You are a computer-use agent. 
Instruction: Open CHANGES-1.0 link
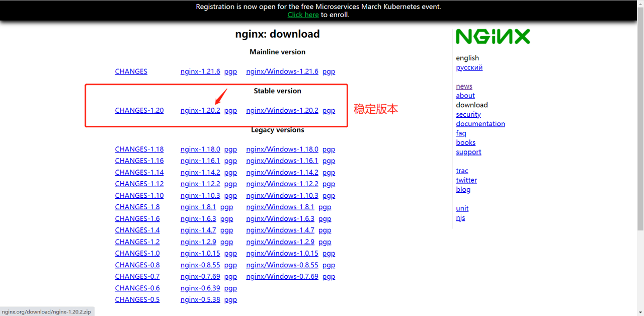[137, 253]
